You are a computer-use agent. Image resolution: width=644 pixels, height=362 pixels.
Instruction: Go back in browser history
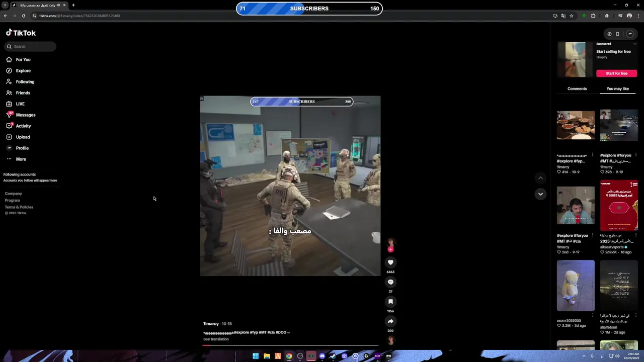5,16
